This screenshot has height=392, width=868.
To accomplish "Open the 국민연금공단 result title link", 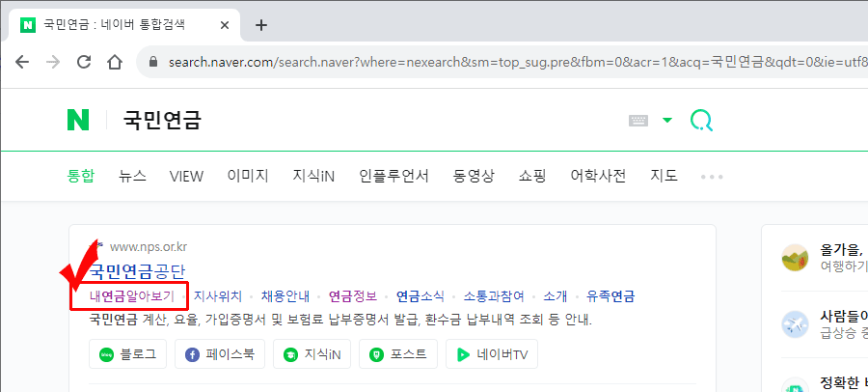I will point(138,271).
